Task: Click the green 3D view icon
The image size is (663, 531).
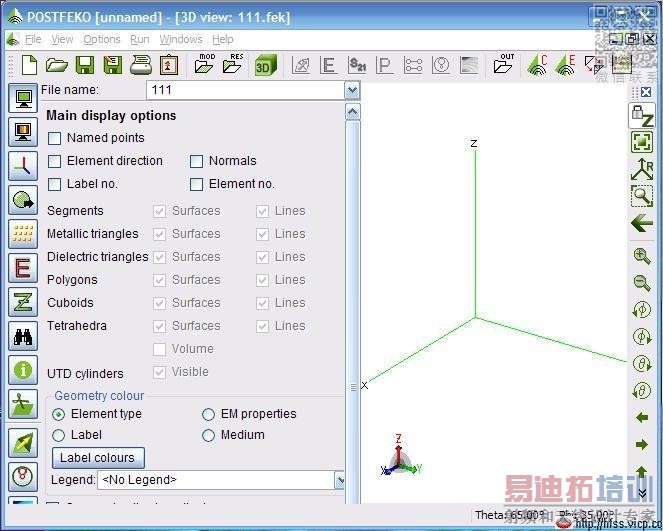Action: pyautogui.click(x=265, y=65)
